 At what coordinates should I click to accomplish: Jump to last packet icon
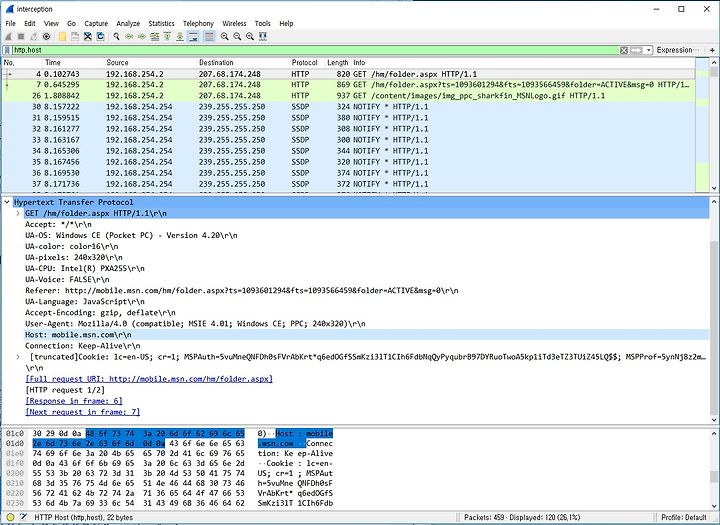tap(180, 37)
